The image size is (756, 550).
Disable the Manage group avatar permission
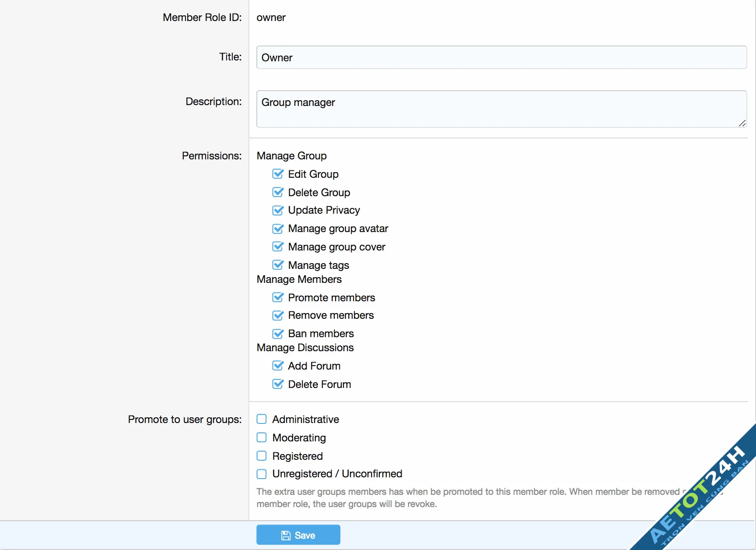[278, 229]
